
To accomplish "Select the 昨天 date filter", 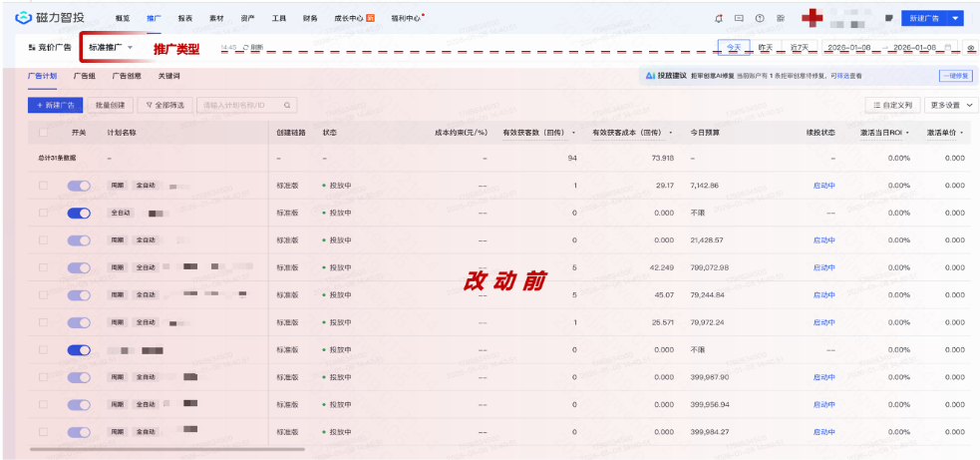I will click(x=766, y=48).
